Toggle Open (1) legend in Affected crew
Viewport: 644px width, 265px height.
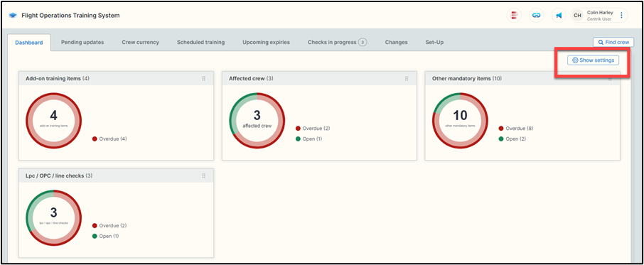(309, 139)
